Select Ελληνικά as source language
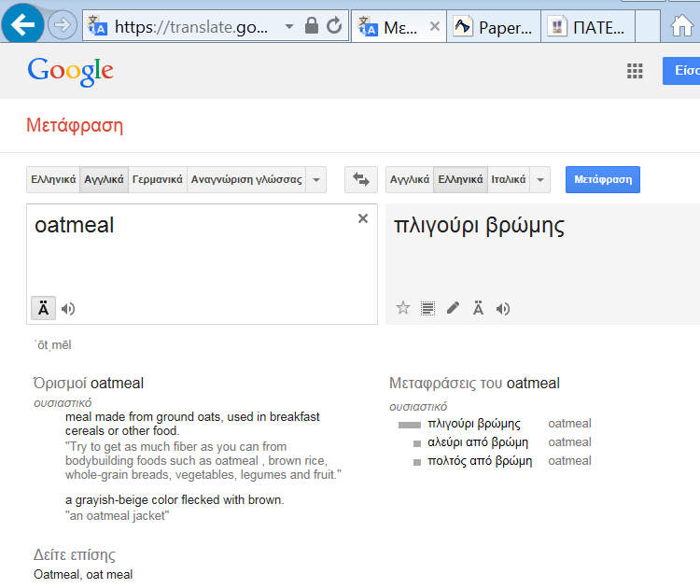This screenshot has width=700, height=588. coord(53,179)
